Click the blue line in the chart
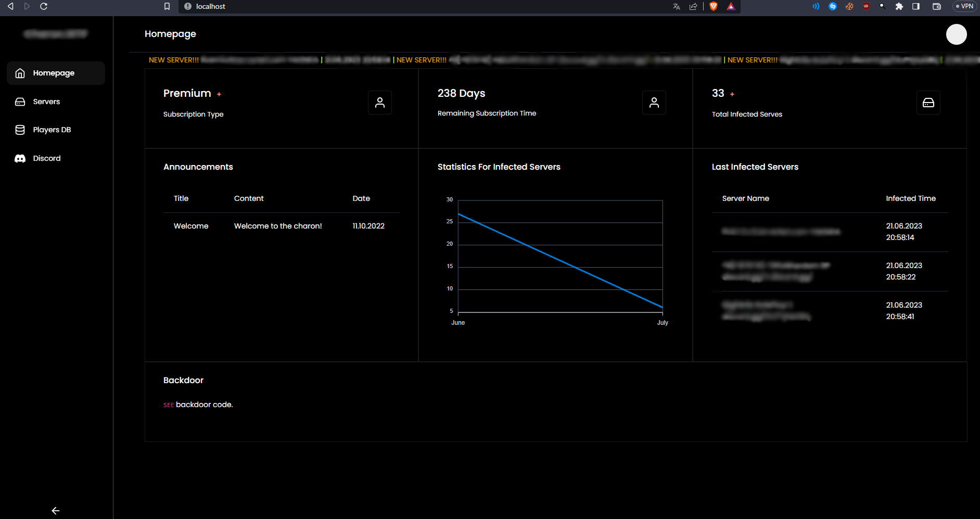This screenshot has height=519, width=980. (560, 260)
